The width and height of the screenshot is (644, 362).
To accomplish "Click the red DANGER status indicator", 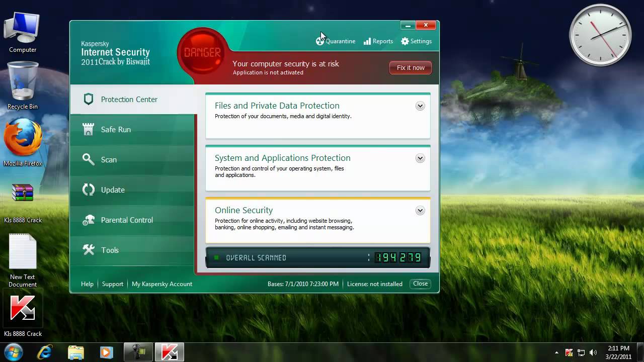I will pyautogui.click(x=202, y=52).
